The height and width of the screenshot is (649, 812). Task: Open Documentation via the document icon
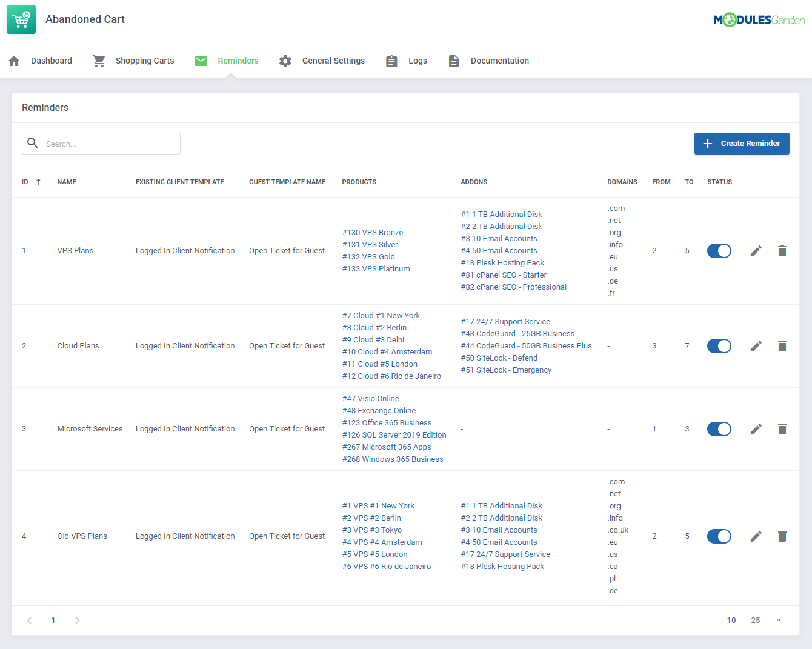coord(454,61)
